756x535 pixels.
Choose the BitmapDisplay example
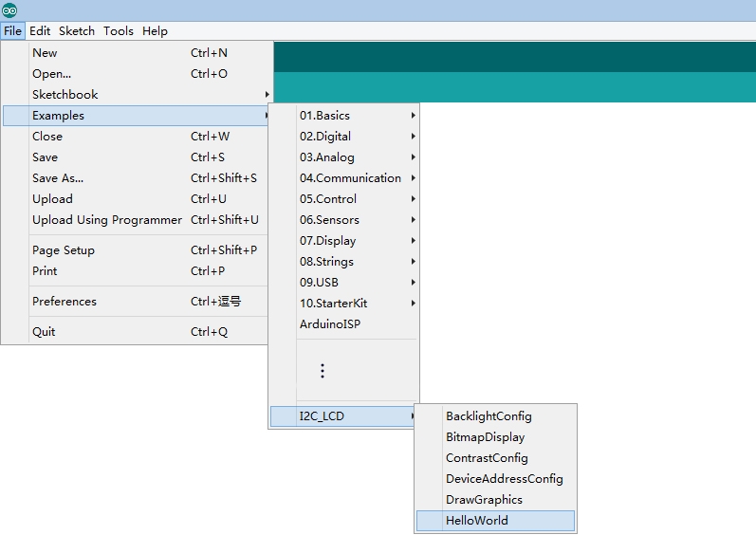point(485,437)
